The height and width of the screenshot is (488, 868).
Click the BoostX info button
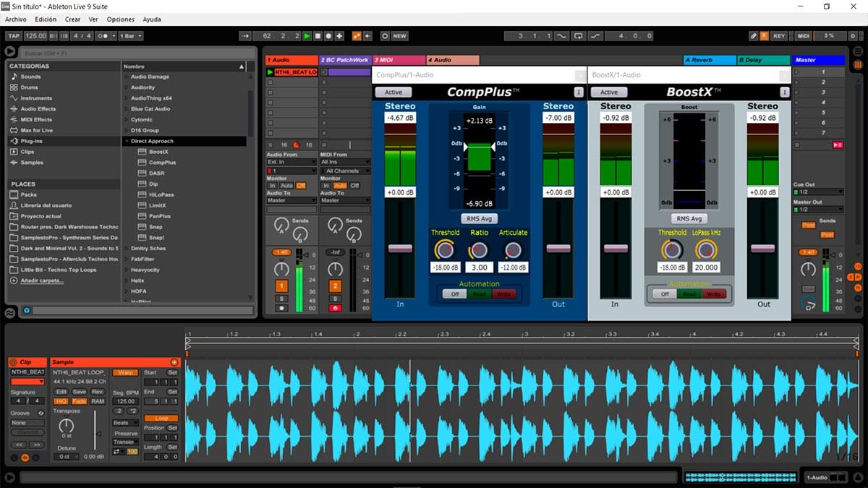785,92
